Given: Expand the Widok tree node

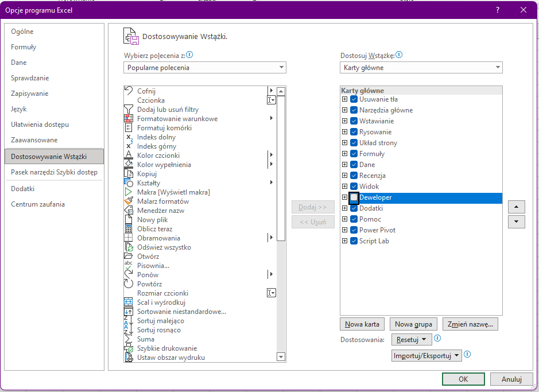Looking at the screenshot, I should 345,186.
